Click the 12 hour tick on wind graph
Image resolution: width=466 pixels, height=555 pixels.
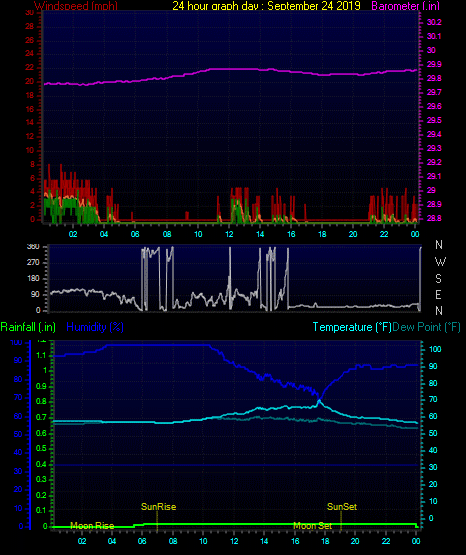229,234
